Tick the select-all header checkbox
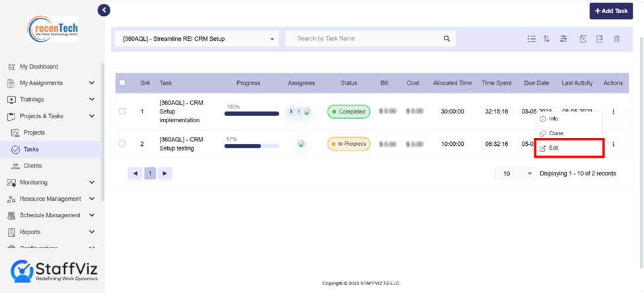 [122, 82]
